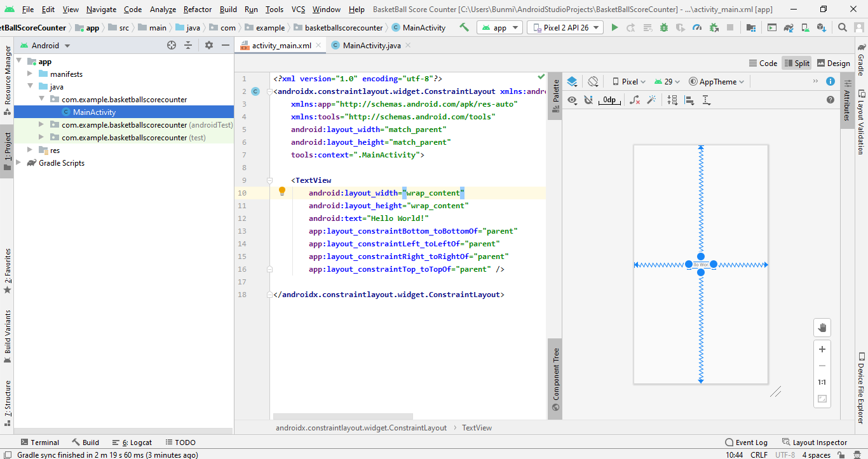Screen dimensions: 868x459
Task: Toggle the View Options eye icon
Action: 572,100
